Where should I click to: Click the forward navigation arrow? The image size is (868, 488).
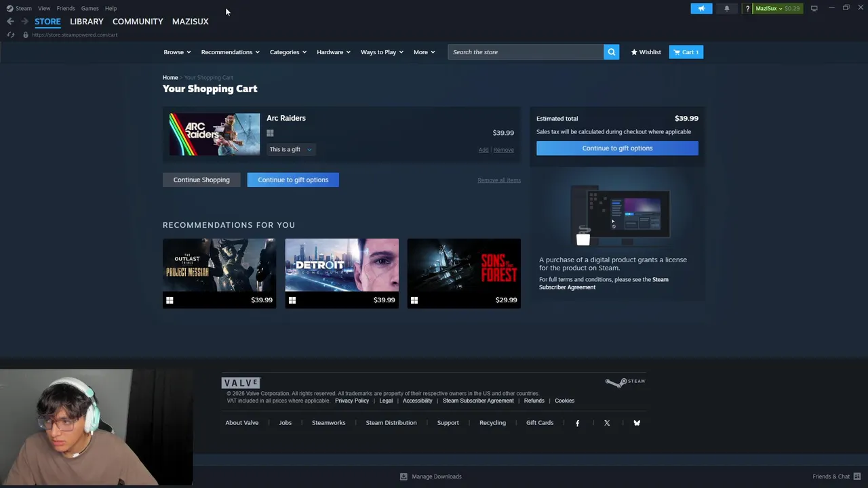[x=24, y=21]
